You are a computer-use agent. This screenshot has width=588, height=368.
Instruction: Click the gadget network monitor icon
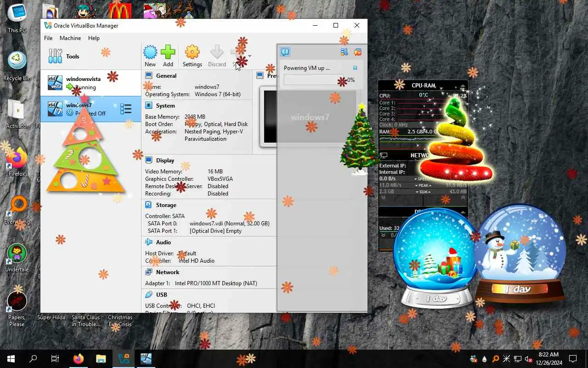tap(384, 155)
